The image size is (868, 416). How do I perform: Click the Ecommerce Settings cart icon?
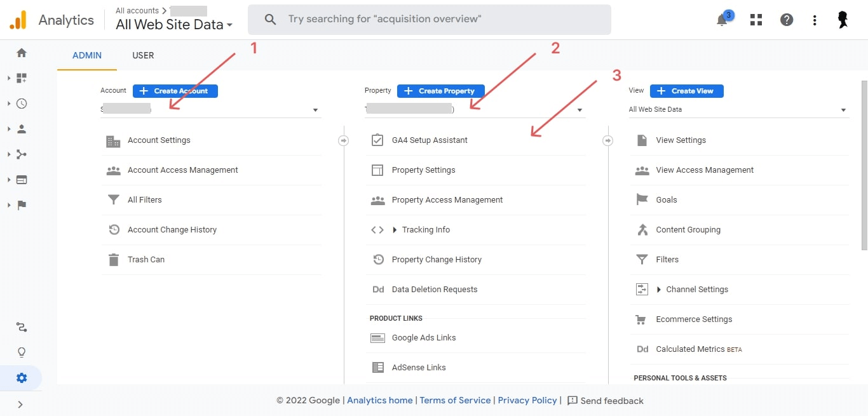click(642, 319)
